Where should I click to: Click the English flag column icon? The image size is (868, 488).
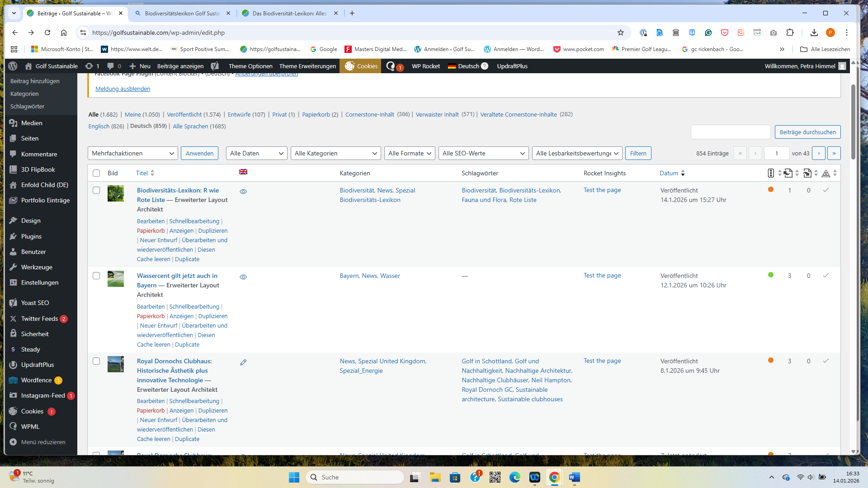pos(243,172)
